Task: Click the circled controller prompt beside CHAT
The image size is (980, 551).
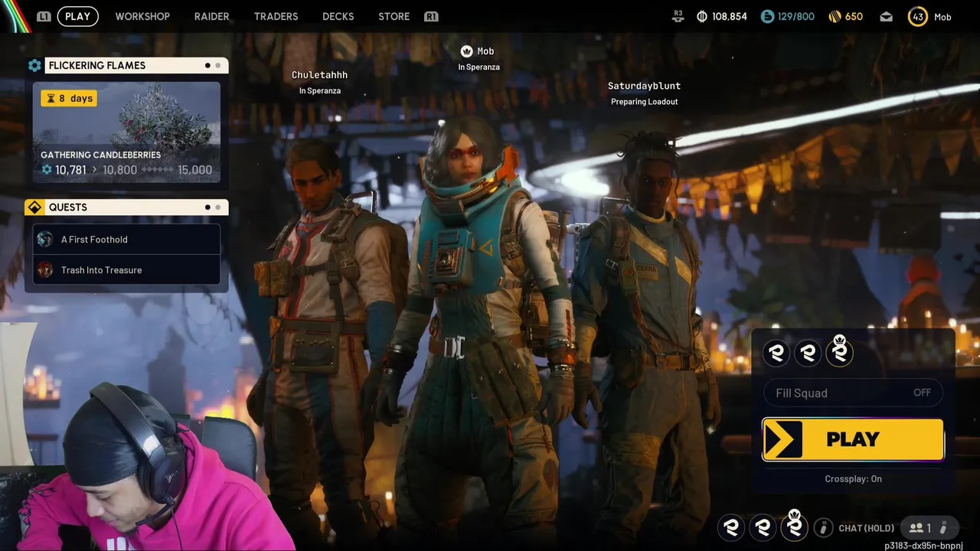Action: (x=824, y=528)
